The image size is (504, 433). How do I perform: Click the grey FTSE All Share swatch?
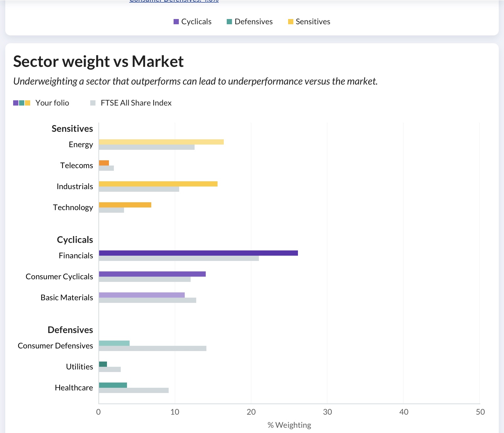tap(93, 103)
